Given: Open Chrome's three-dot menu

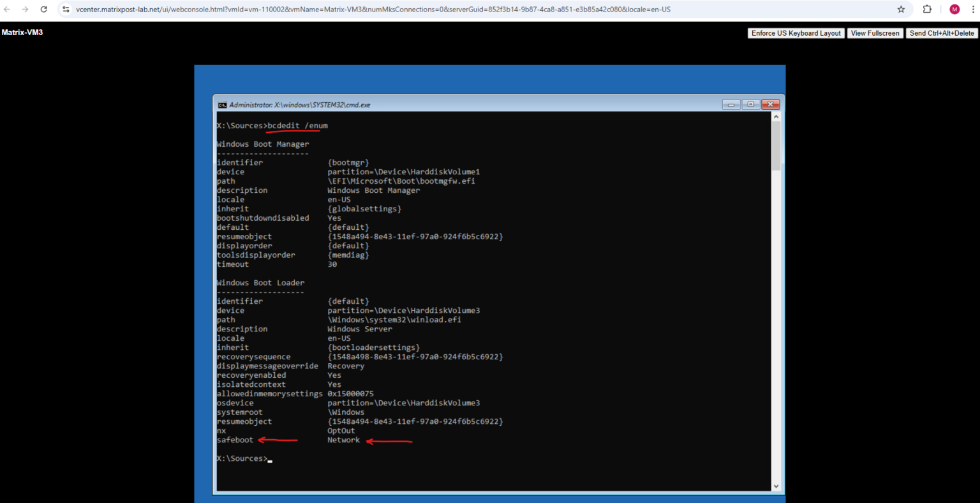Looking at the screenshot, I should click(x=972, y=9).
